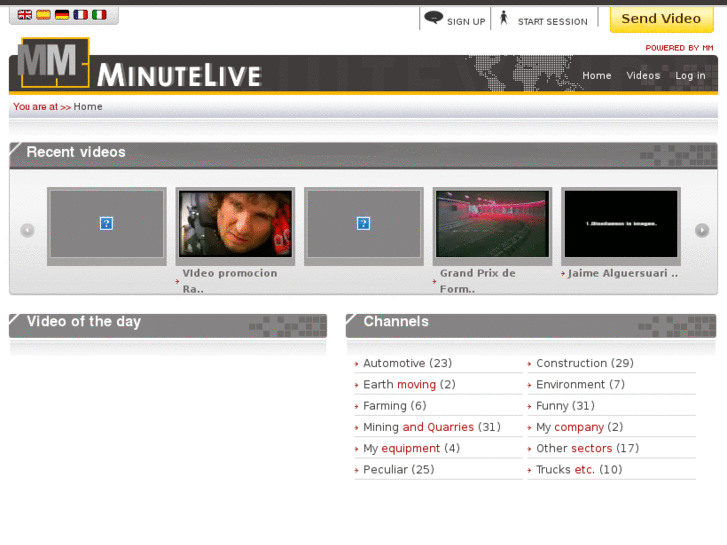This screenshot has width=727, height=545.
Task: Click the Start Session link
Action: point(553,22)
